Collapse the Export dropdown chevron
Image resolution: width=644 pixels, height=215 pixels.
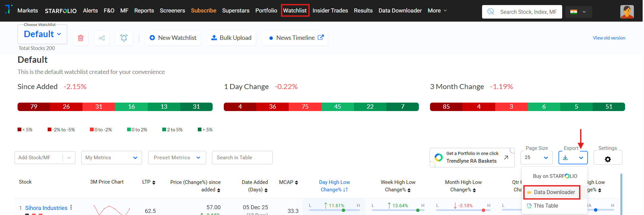tap(581, 158)
